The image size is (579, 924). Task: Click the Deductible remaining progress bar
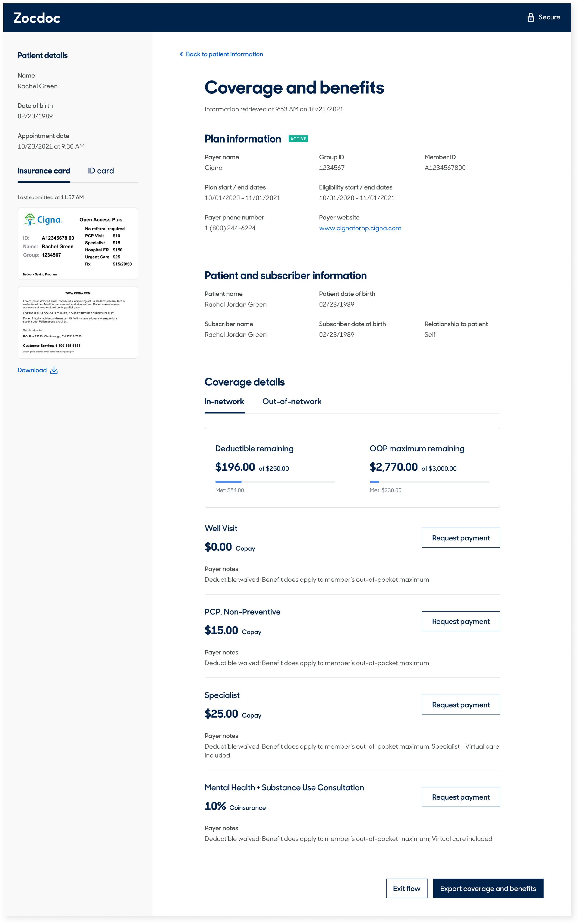click(275, 482)
